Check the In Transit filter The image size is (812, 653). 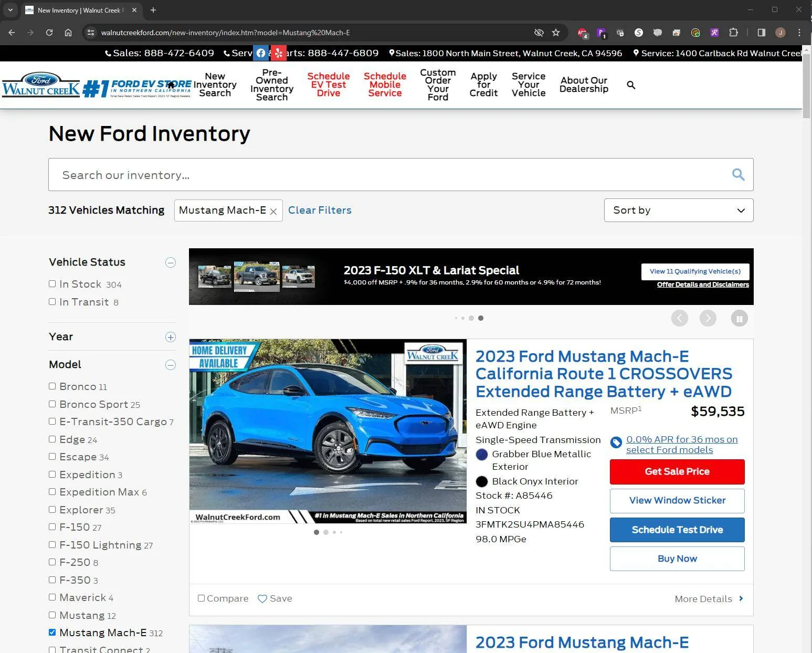pyautogui.click(x=52, y=302)
